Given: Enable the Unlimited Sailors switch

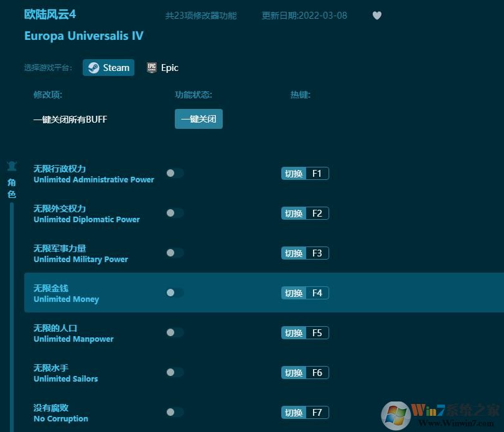Looking at the screenshot, I should tap(175, 372).
